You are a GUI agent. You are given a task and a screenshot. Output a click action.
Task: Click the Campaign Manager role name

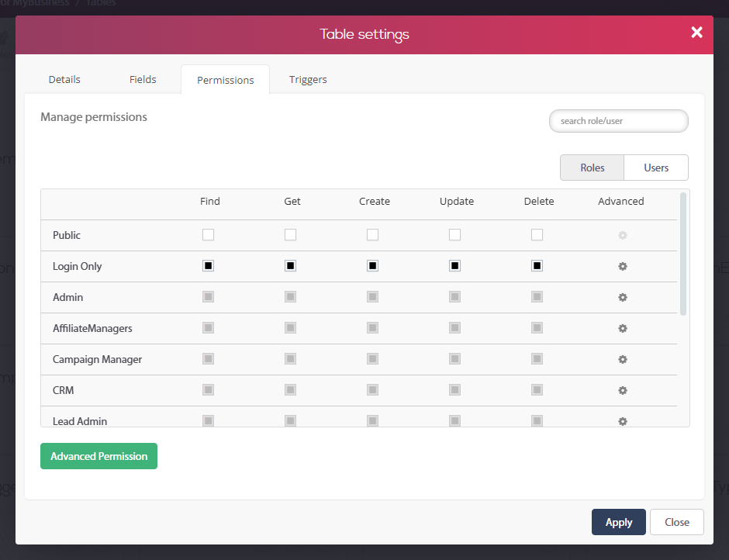pyautogui.click(x=97, y=360)
